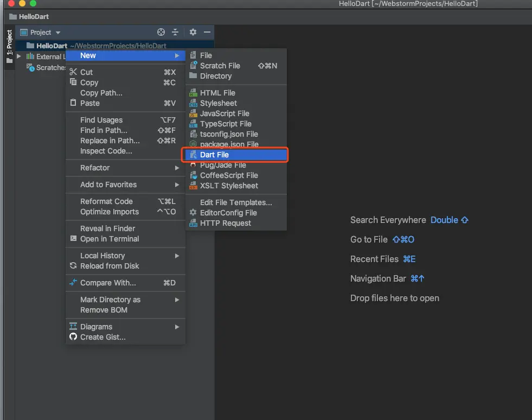Expand Local History submenu
Screen dimensions: 532x420
pos(125,256)
